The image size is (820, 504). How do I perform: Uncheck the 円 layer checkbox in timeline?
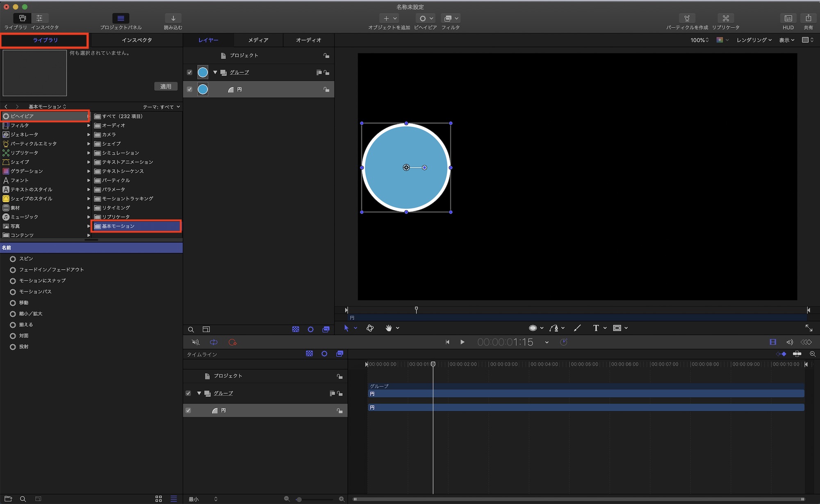(188, 410)
